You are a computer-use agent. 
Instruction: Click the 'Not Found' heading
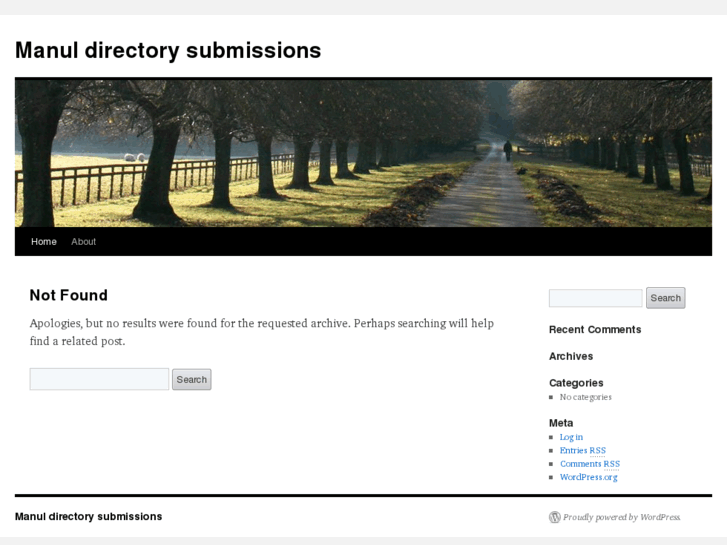point(68,295)
